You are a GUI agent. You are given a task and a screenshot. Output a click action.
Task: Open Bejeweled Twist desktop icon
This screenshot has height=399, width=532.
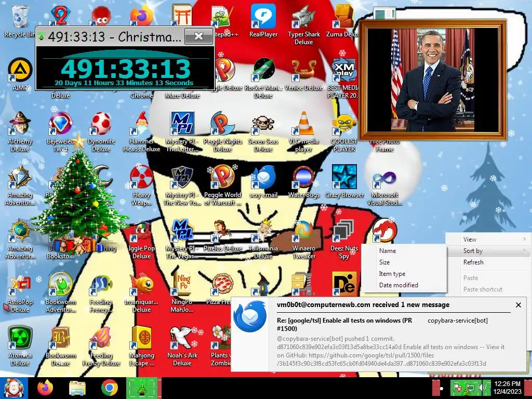coord(60,131)
